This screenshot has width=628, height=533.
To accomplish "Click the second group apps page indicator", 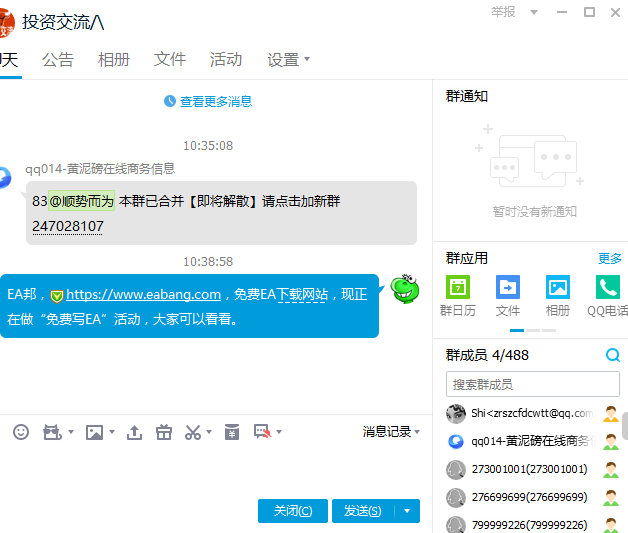I will coord(533,330).
